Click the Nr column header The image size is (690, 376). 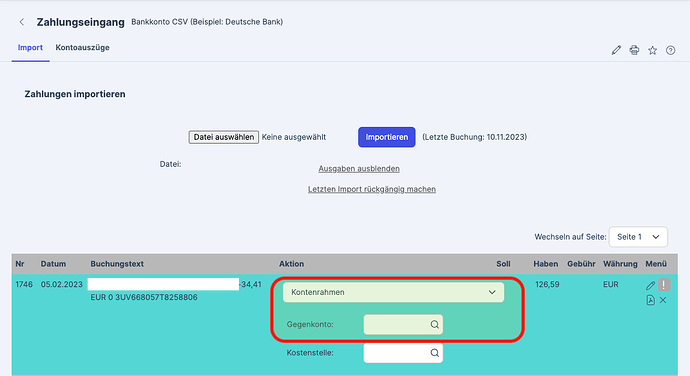[20, 264]
